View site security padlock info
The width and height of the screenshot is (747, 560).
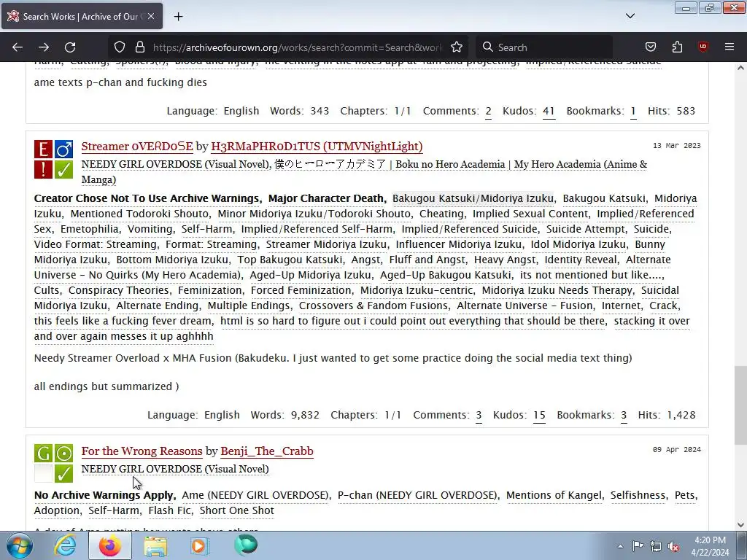(139, 47)
